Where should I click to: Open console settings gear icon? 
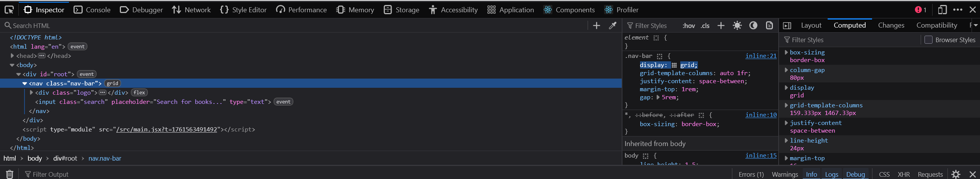[956, 174]
